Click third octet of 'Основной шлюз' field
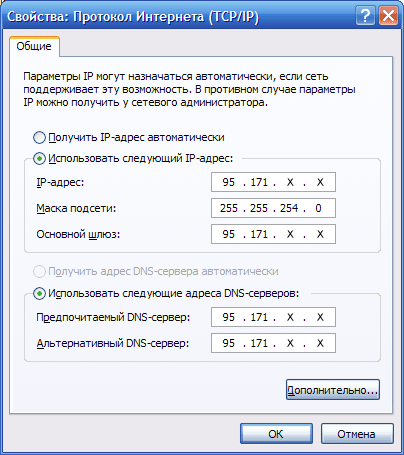This screenshot has width=404, height=455. [x=290, y=234]
